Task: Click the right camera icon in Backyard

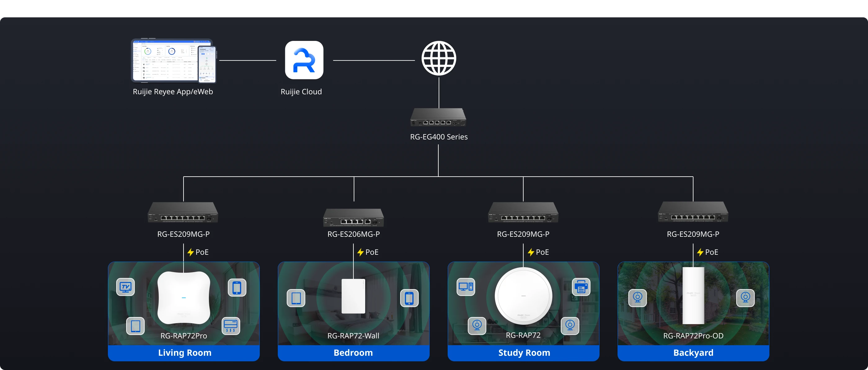Action: [x=745, y=298]
